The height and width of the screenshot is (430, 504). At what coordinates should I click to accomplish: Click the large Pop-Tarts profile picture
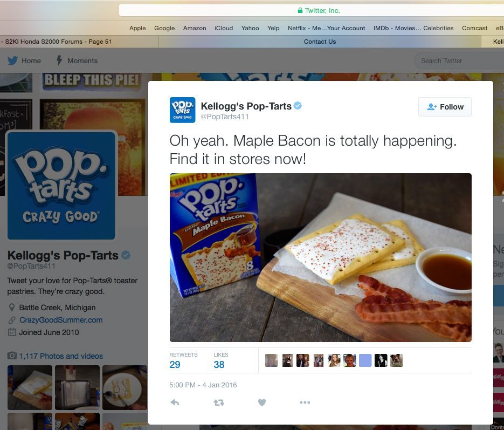(61, 186)
